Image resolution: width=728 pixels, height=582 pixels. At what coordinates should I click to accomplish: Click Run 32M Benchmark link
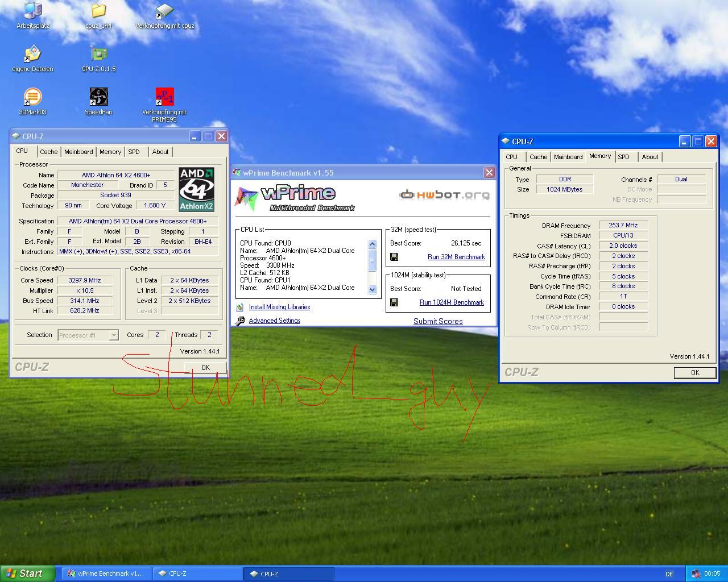pos(456,257)
